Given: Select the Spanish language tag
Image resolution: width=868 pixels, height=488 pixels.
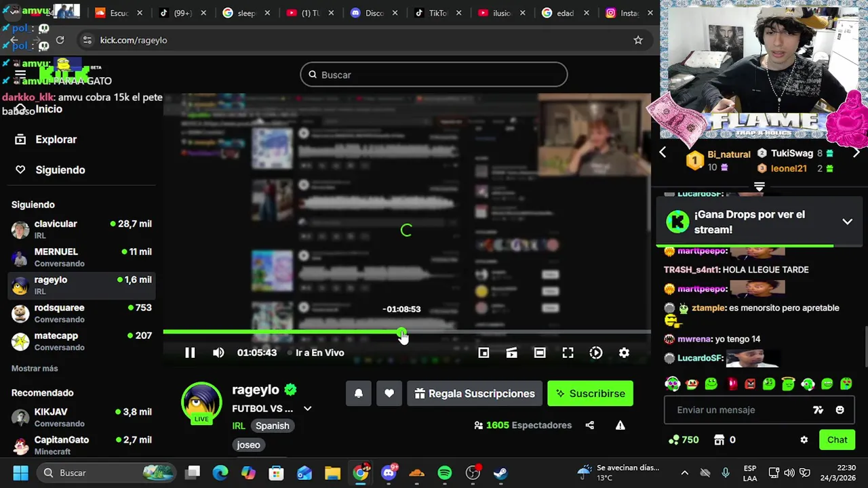Looking at the screenshot, I should point(272,426).
